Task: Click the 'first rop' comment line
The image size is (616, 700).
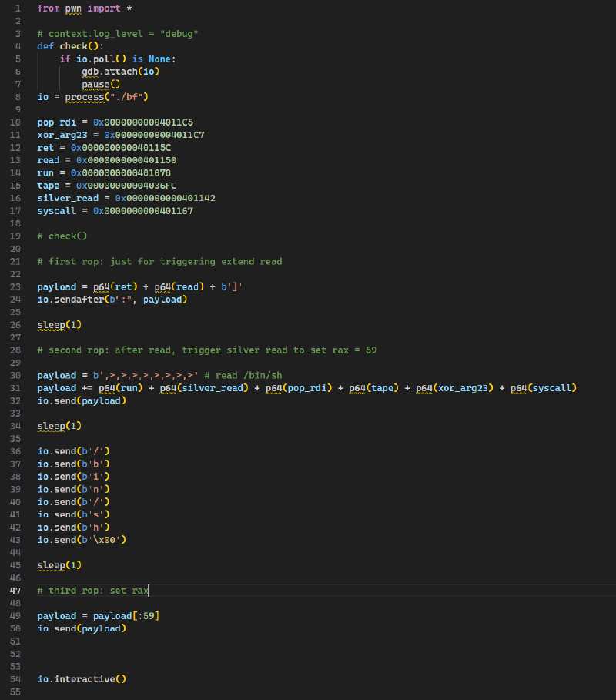Action: 159,262
